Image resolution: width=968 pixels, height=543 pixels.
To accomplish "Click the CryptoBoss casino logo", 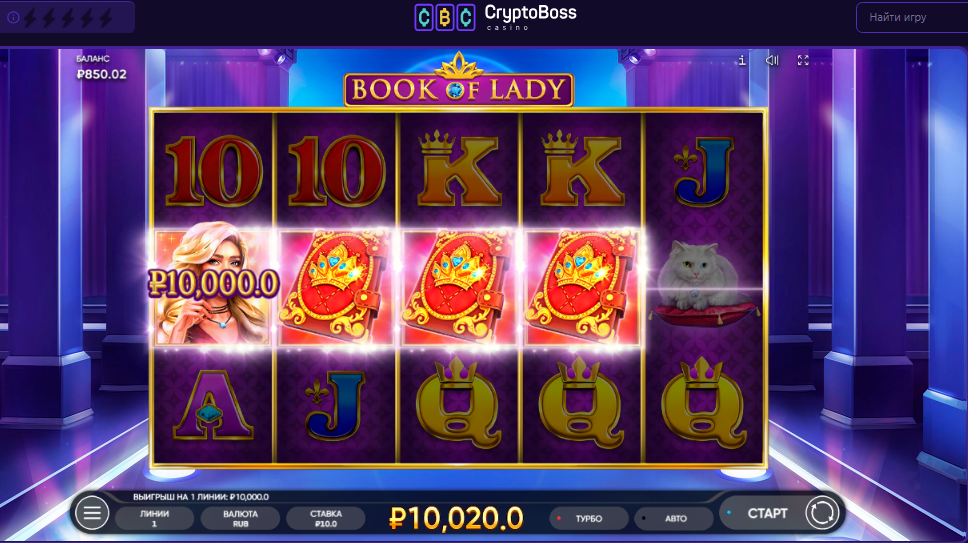I will pos(496,17).
